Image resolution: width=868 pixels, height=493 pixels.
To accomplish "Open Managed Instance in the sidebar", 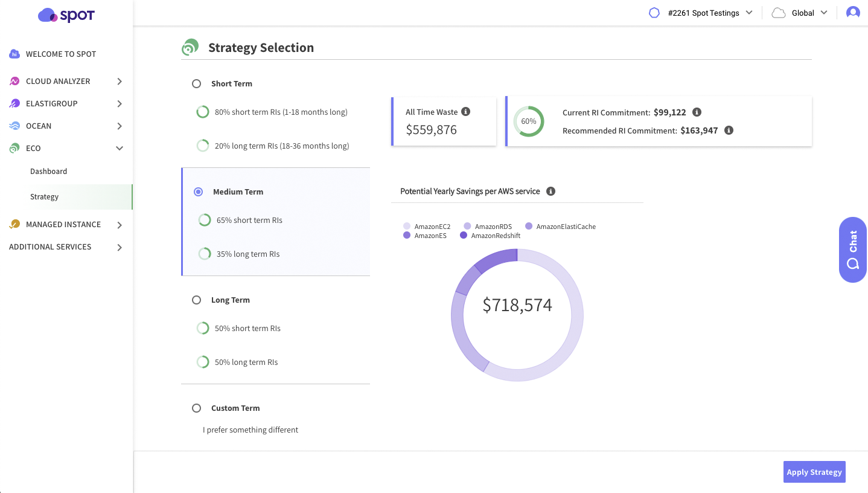I will (63, 225).
